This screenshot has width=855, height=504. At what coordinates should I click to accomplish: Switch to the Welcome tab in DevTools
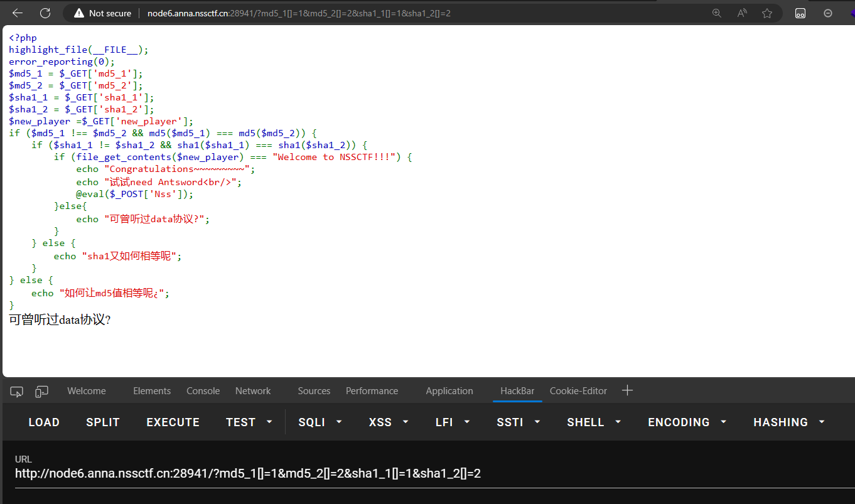(x=87, y=390)
